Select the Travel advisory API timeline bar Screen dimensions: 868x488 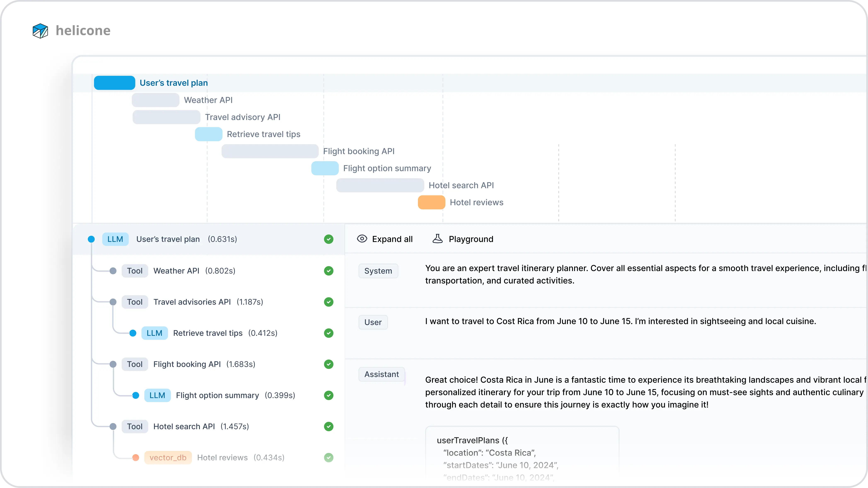pos(167,117)
